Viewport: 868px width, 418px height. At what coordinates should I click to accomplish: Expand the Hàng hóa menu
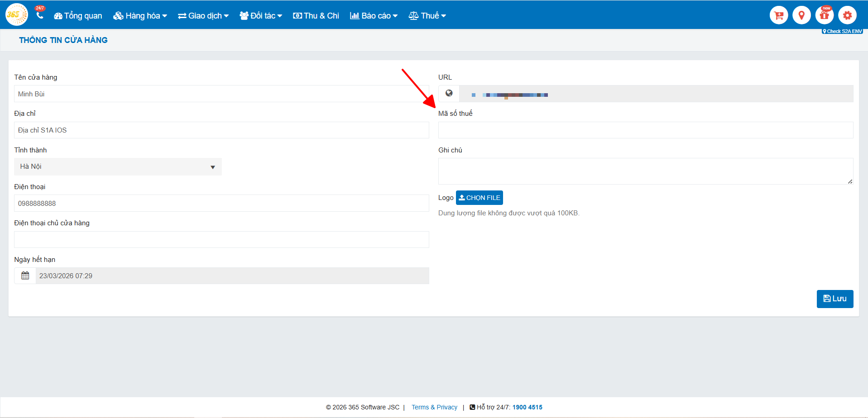pyautogui.click(x=140, y=16)
